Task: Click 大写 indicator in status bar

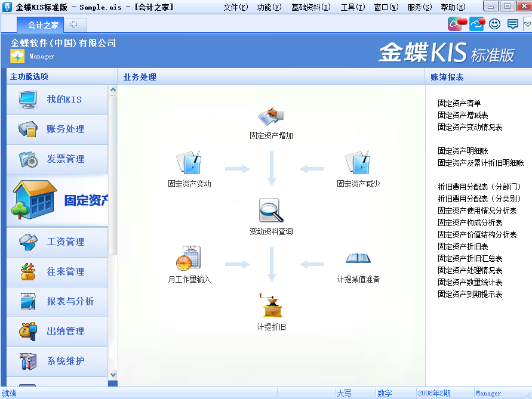Action: point(344,393)
